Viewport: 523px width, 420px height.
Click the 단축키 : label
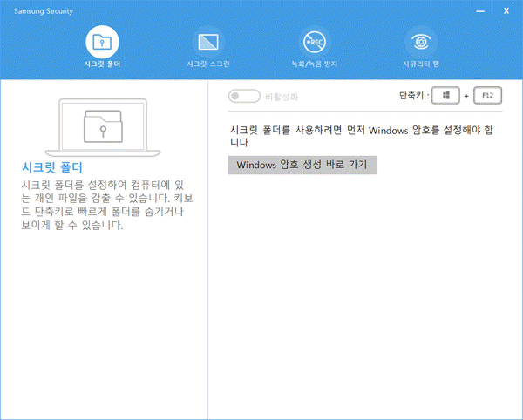pos(414,96)
